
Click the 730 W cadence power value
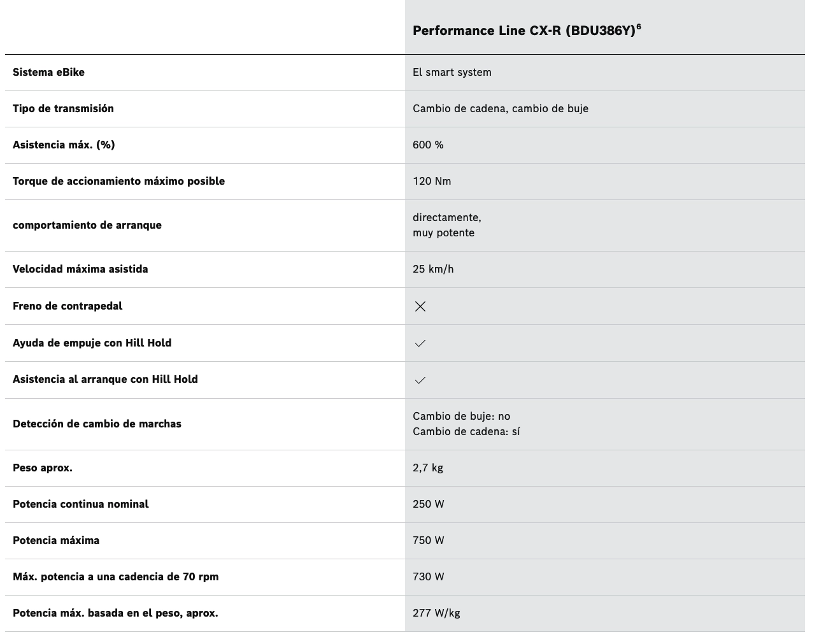[429, 576]
